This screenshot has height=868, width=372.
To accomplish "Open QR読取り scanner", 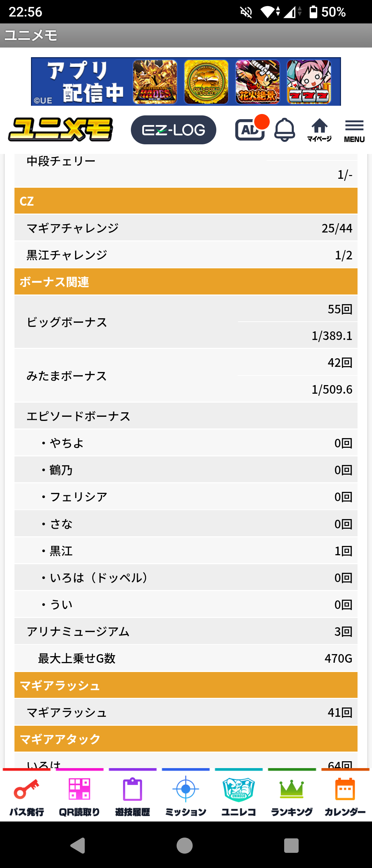I will 80,796.
